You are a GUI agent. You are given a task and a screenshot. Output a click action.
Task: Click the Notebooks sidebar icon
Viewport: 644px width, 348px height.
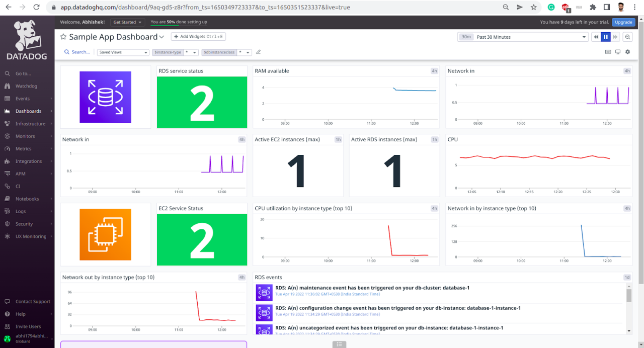click(7, 199)
